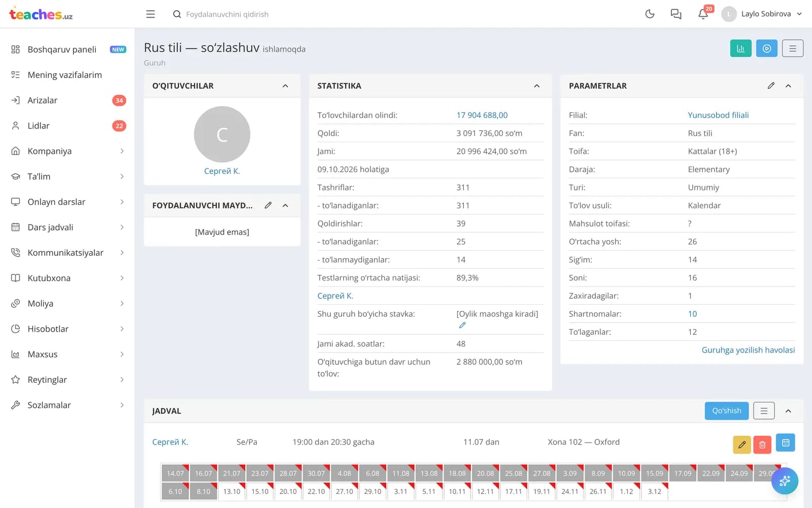The width and height of the screenshot is (812, 508).
Task: Open teacher Сергей К. link in Jadval row
Action: [170, 442]
